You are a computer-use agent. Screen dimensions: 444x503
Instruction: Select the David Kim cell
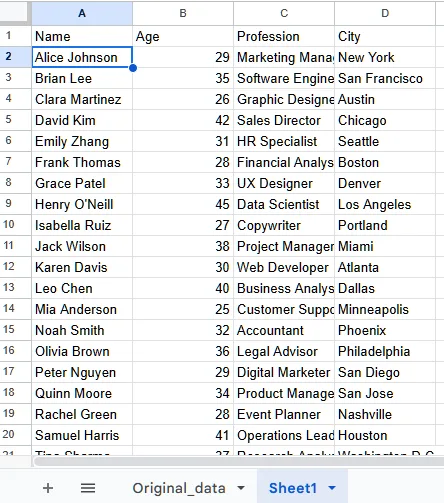click(82, 120)
